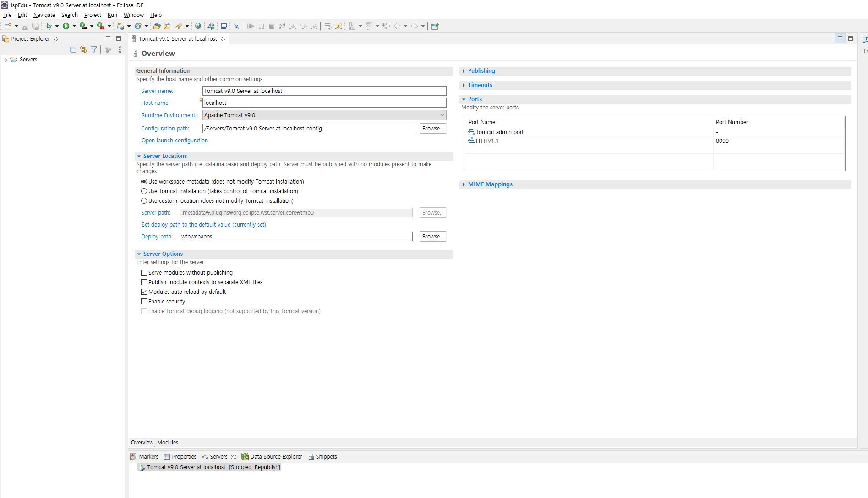Click the Skip All Breakpoints icon
The height and width of the screenshot is (498, 868).
point(237,26)
